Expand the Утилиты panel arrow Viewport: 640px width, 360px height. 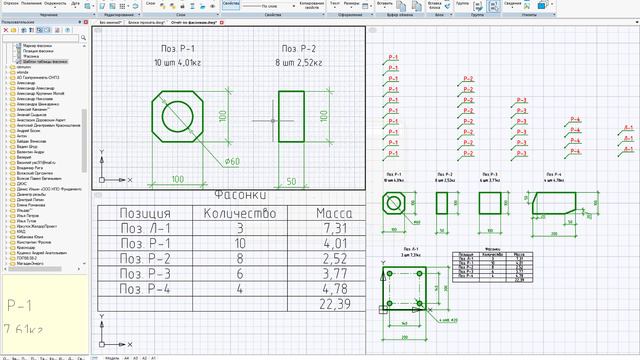[x=554, y=15]
